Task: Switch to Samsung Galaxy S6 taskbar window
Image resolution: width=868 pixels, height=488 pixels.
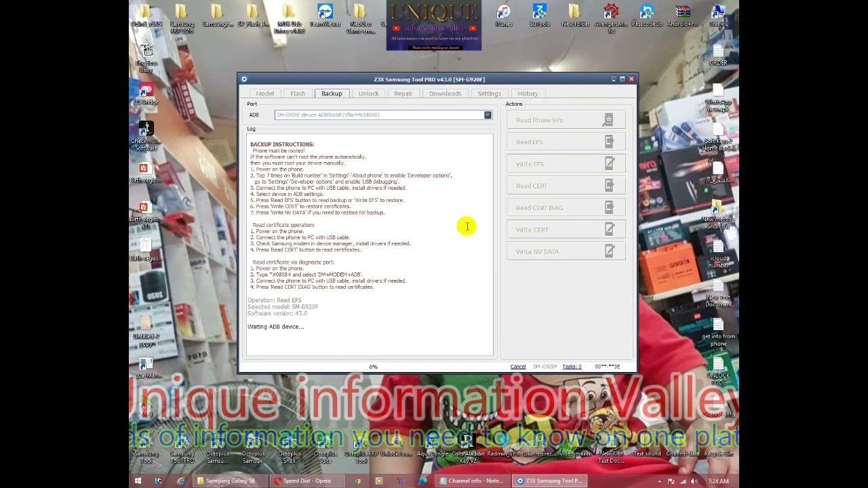Action: (231, 481)
